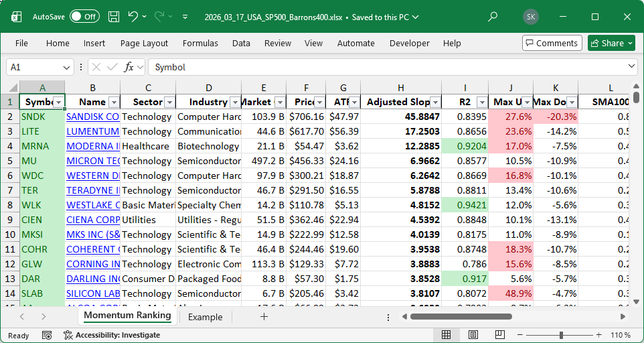Click the Undo arrow icon
This screenshot has width=644, height=343.
[x=133, y=16]
